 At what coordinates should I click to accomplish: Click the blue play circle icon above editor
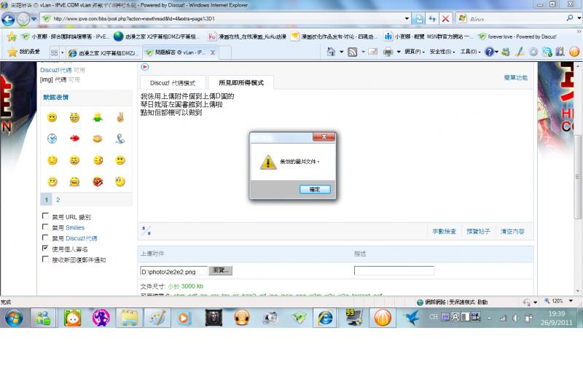[144, 67]
